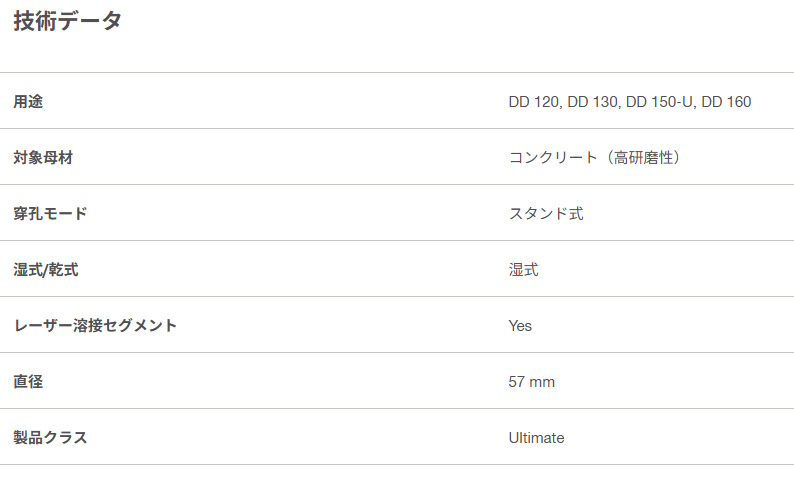Viewport: 794px width, 479px height.
Task: Click the mm unit in the 直径 row
Action: pyautogui.click(x=543, y=381)
